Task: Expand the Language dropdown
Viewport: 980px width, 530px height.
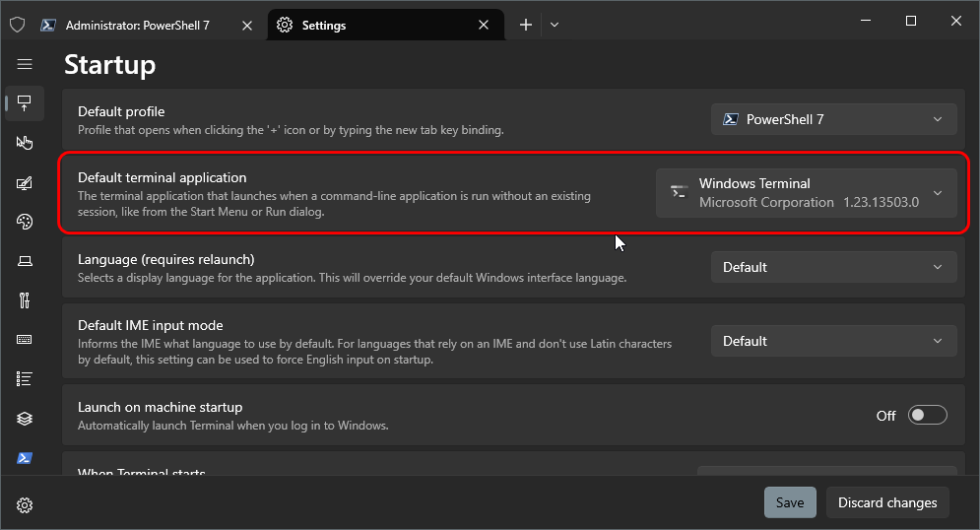Action: (x=833, y=267)
